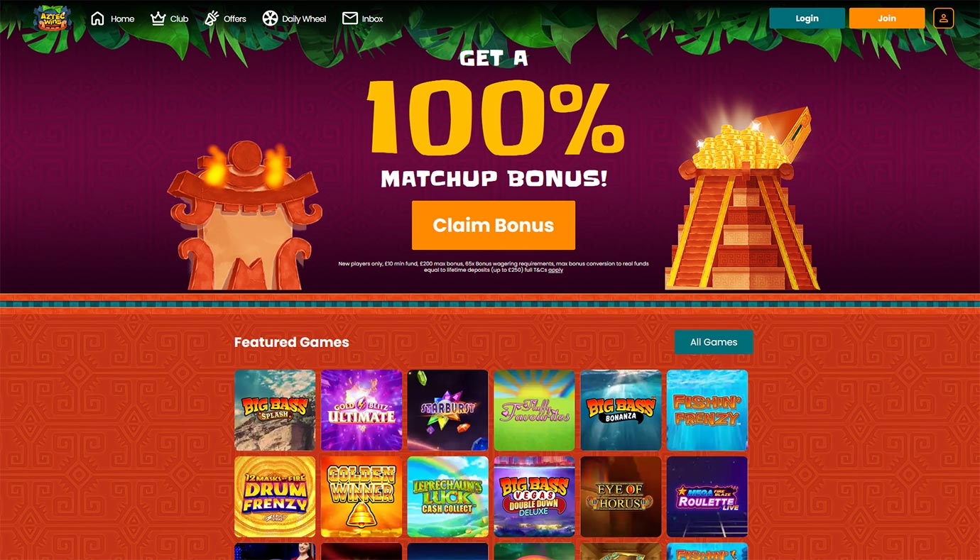Image resolution: width=980 pixels, height=560 pixels.
Task: Select the Fishin' Frenzy game thumbnail
Action: pos(707,410)
